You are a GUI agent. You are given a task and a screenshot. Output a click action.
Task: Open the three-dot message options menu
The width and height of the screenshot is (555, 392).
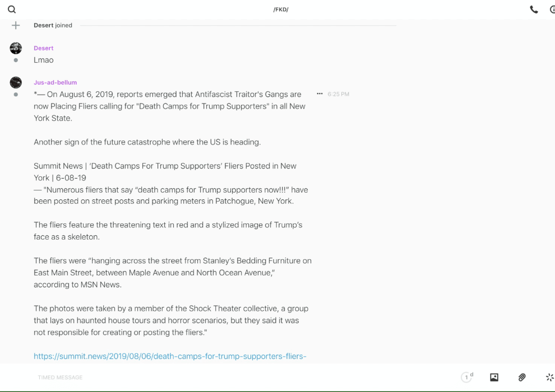[320, 94]
